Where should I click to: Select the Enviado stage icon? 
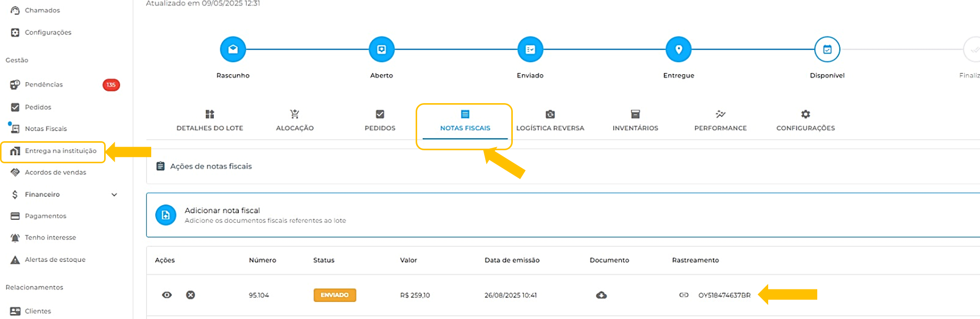(x=530, y=50)
